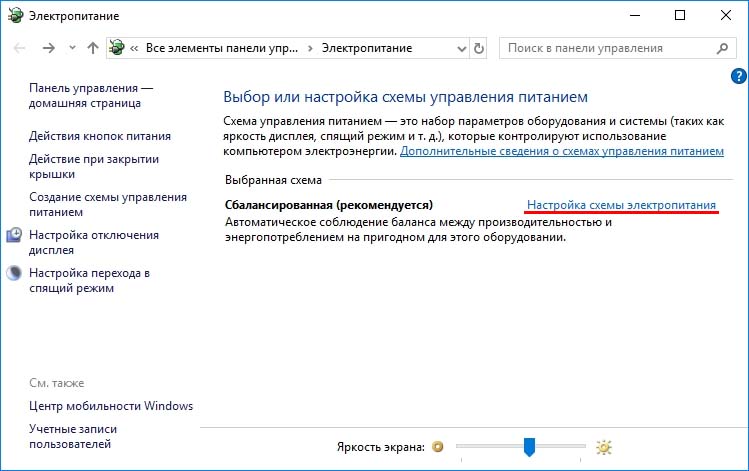Expand the breadcrumb arrow before Электропитание
This screenshot has width=749, height=471.
(310, 48)
